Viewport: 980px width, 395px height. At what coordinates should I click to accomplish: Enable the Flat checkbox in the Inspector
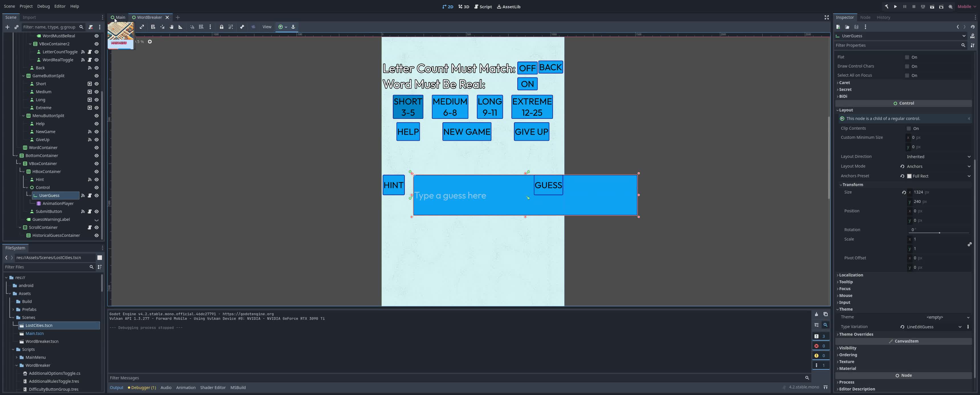pyautogui.click(x=908, y=57)
